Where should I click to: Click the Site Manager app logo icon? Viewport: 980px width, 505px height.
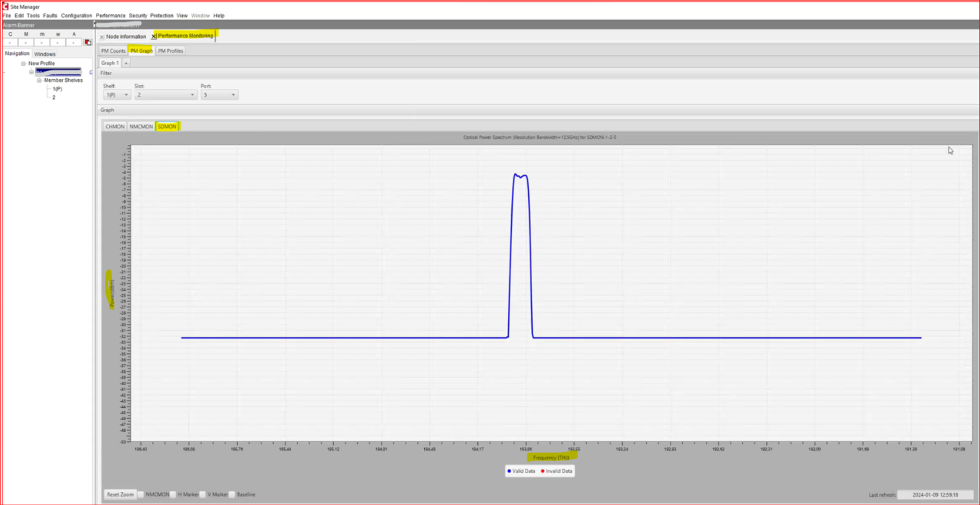coord(5,7)
